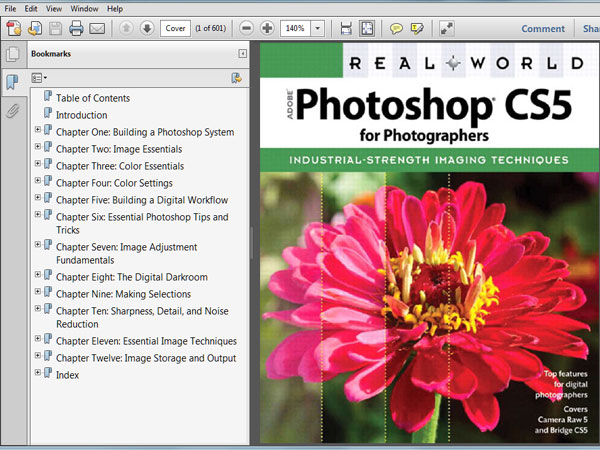Viewport: 600px width, 450px height.
Task: Collapse the Bookmarks pane with arrow button
Action: (x=243, y=54)
